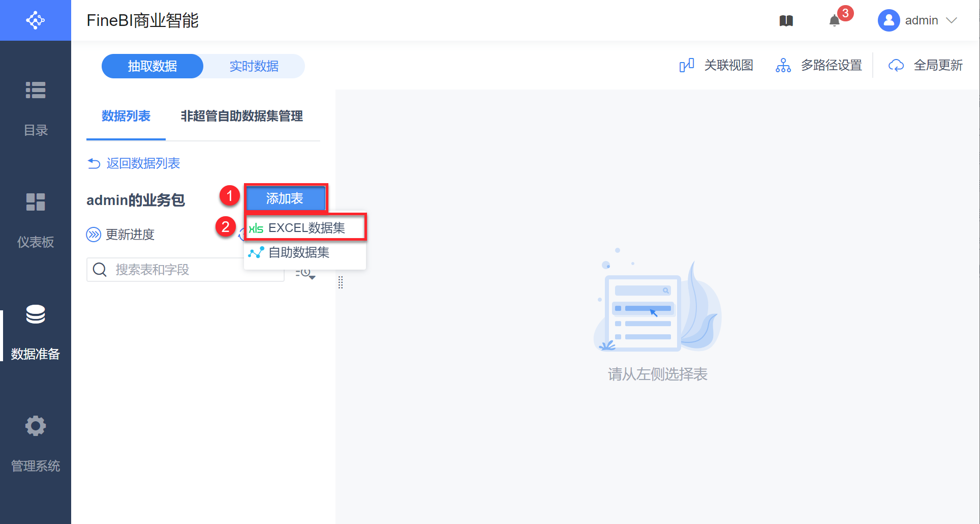Open the help document book icon
The image size is (980, 524).
786,21
